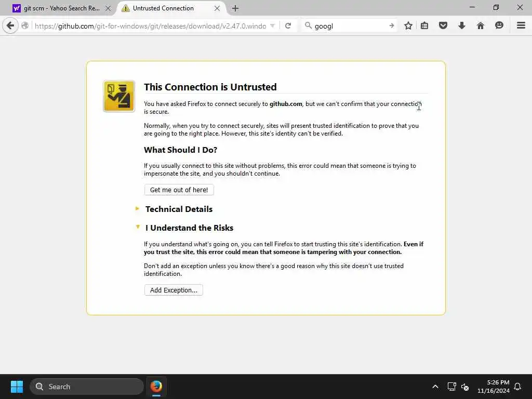
Task: Show bookmarks list icon
Action: tap(424, 25)
